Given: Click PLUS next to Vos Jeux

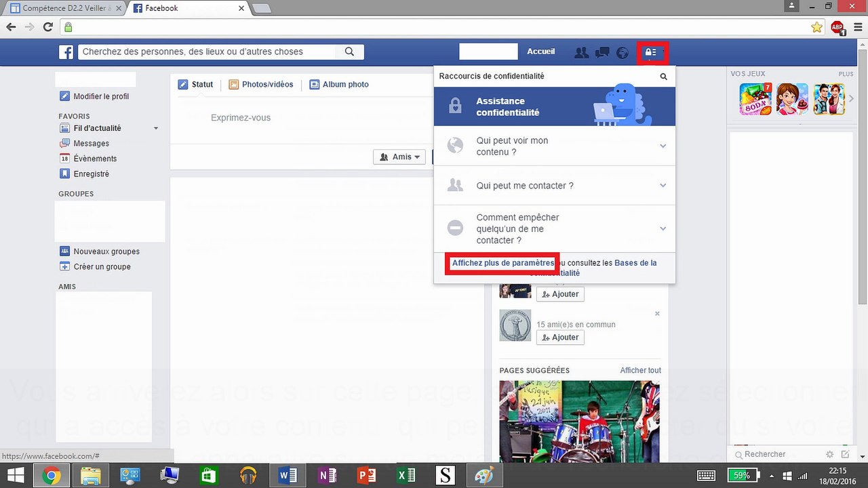Looking at the screenshot, I should pyautogui.click(x=846, y=74).
